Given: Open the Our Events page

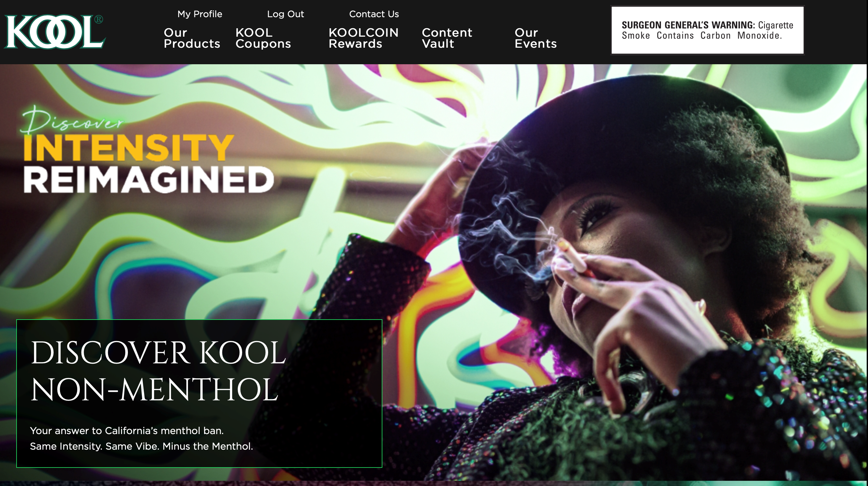Looking at the screenshot, I should pyautogui.click(x=535, y=38).
